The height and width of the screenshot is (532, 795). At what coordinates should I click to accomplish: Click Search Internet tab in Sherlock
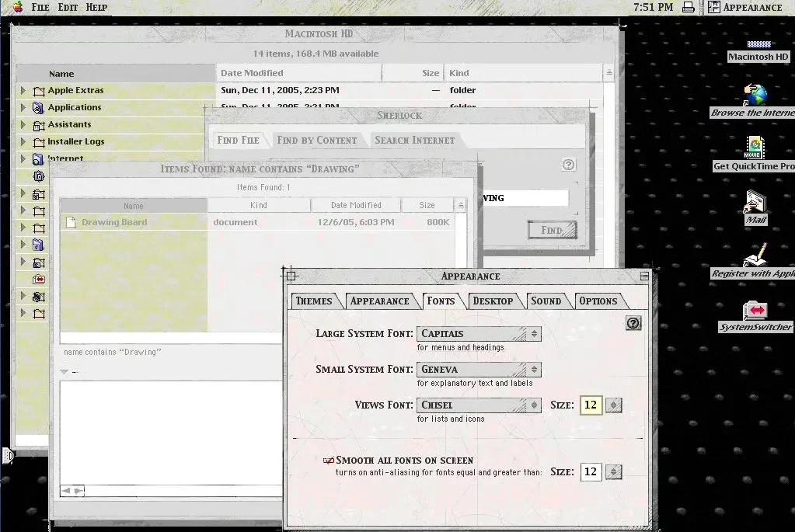tap(414, 140)
